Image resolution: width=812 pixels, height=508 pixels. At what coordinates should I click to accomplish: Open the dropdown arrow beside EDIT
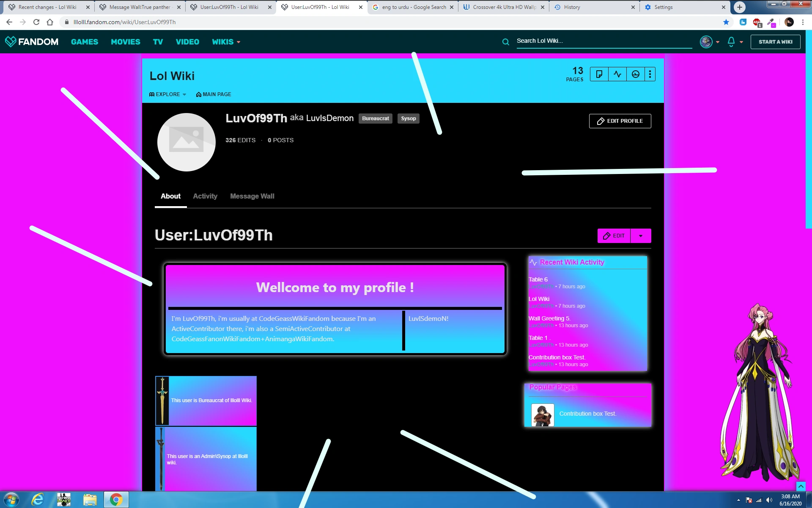(641, 236)
